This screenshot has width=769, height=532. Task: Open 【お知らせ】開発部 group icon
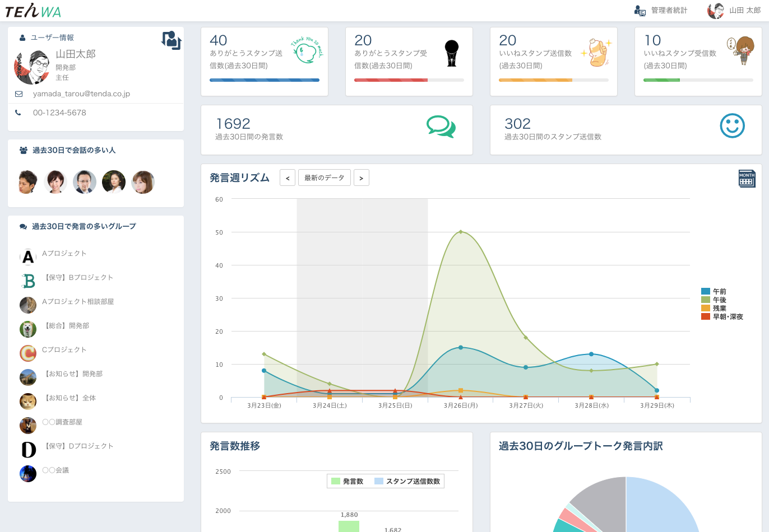pyautogui.click(x=28, y=377)
